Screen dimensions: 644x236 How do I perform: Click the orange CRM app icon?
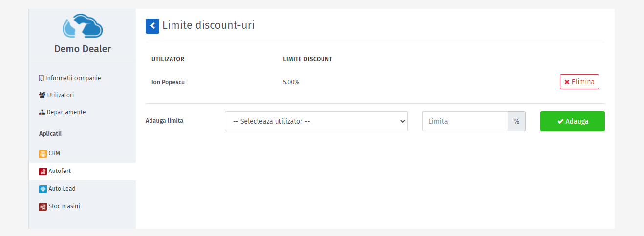[x=43, y=154]
